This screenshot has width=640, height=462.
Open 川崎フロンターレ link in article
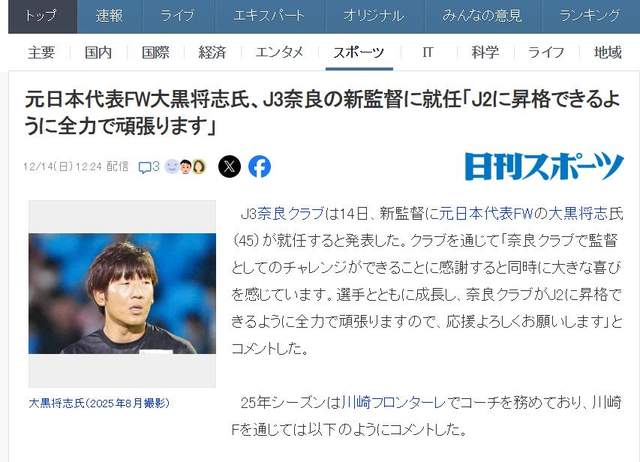tap(393, 403)
